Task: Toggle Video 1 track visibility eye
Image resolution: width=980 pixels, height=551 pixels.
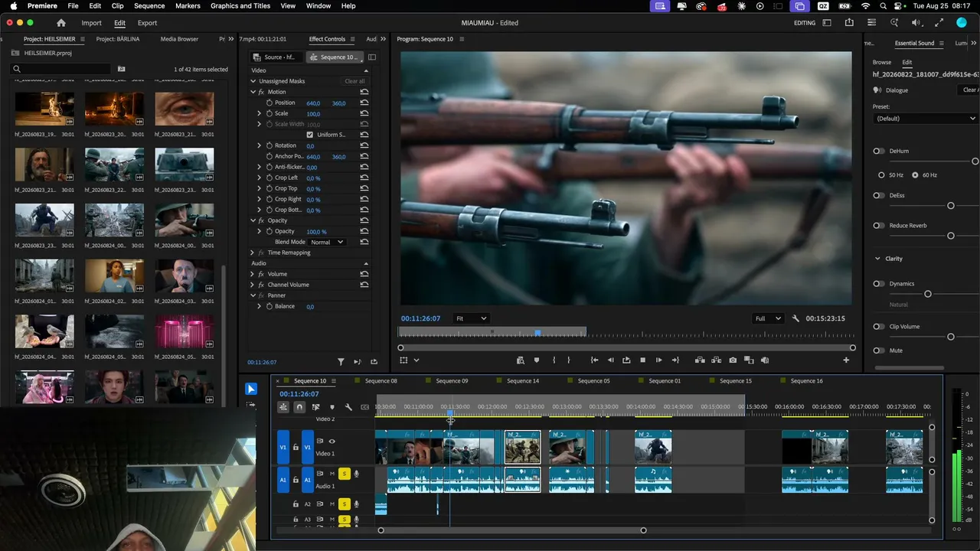Action: 332,442
